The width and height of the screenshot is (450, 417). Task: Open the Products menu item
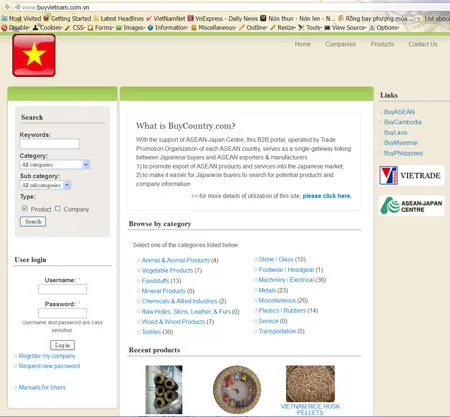click(382, 44)
